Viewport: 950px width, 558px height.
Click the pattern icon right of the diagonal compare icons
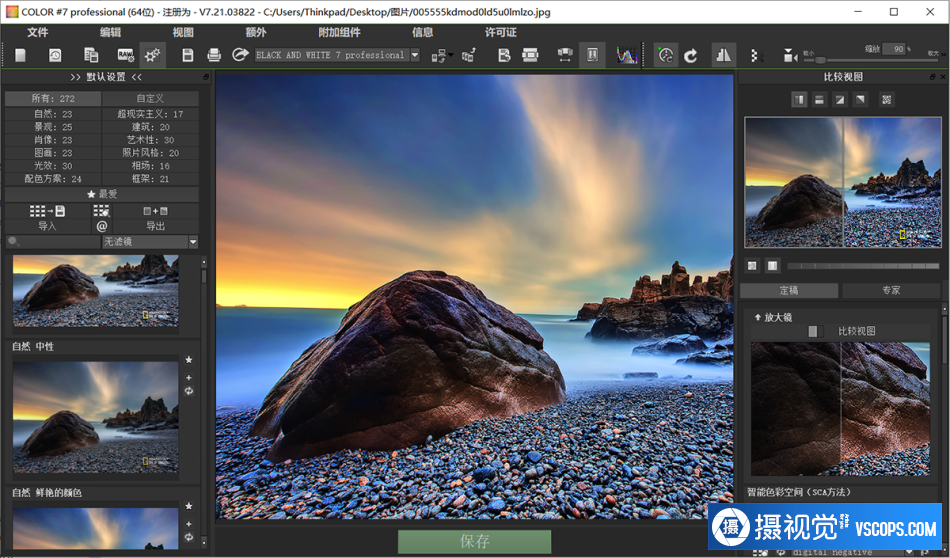coord(886,99)
